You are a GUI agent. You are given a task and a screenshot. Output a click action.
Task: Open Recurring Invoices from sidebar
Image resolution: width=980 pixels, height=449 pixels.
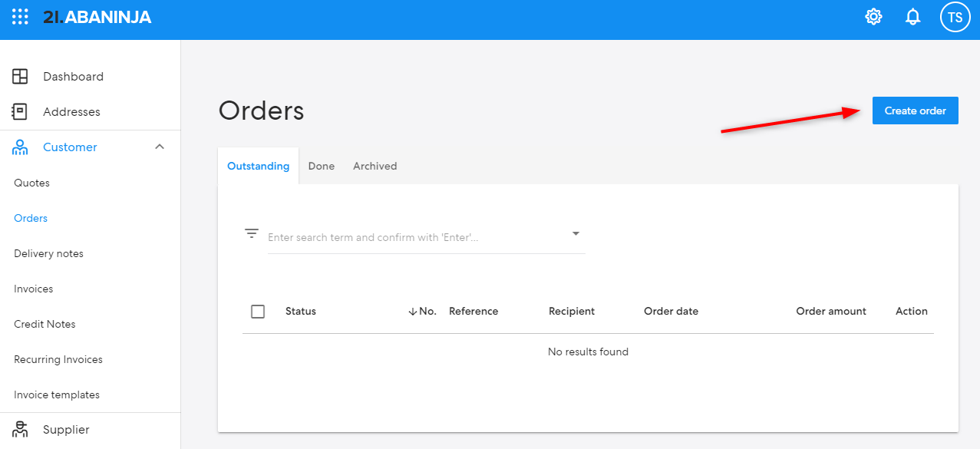click(58, 359)
